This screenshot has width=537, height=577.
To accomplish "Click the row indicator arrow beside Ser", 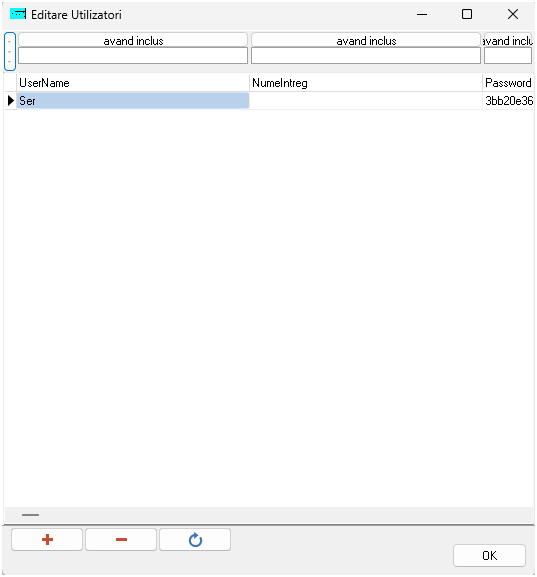I will (x=11, y=100).
